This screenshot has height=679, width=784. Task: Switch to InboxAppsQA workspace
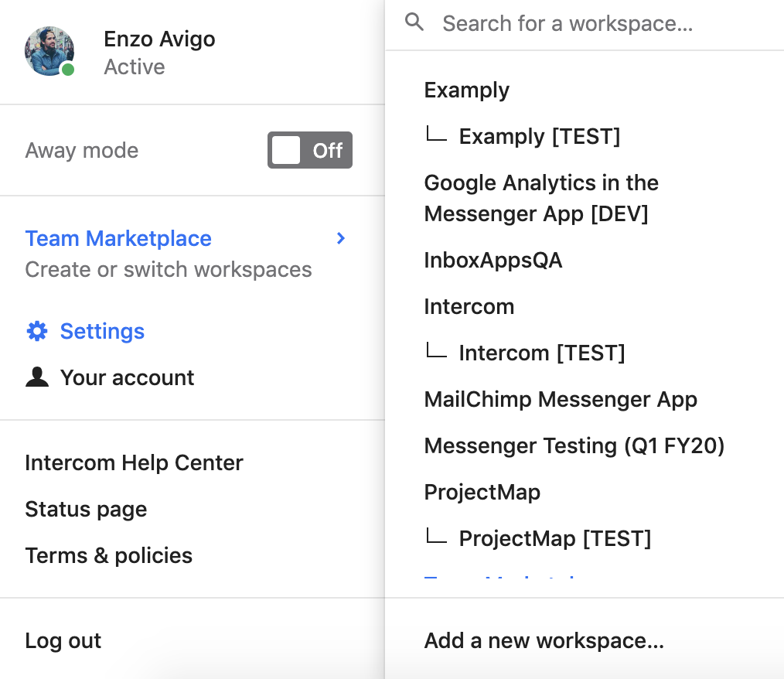493,261
